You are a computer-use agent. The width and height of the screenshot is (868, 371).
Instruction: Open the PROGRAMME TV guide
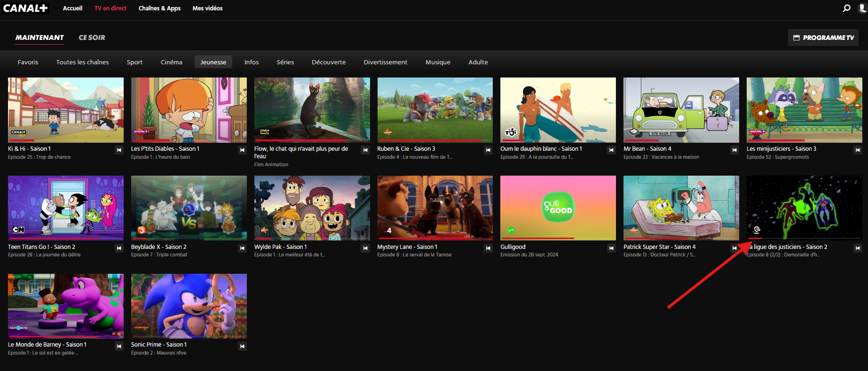(823, 38)
